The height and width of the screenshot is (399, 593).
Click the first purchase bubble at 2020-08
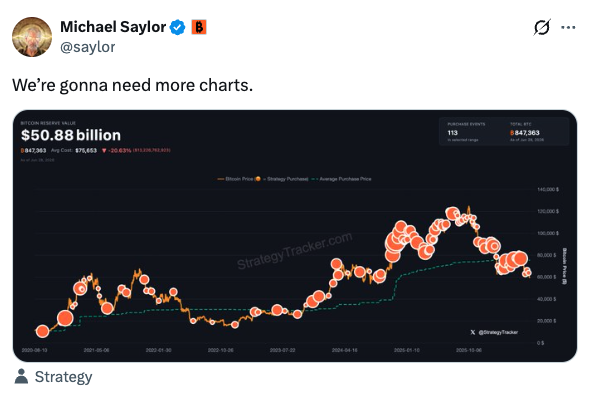[x=43, y=331]
